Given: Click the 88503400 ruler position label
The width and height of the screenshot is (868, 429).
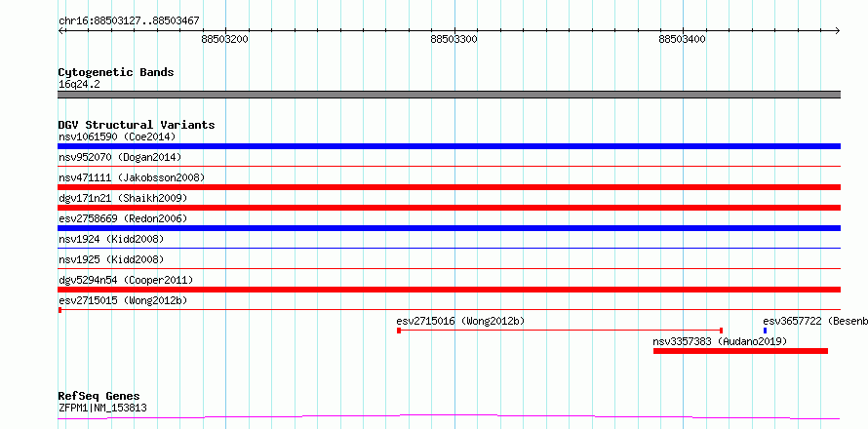Looking at the screenshot, I should point(683,39).
